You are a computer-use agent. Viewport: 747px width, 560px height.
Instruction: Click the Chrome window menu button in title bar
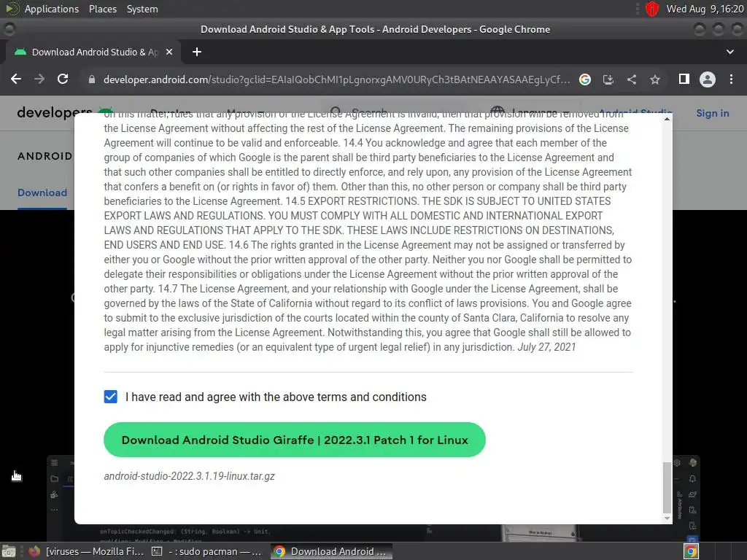(9, 29)
